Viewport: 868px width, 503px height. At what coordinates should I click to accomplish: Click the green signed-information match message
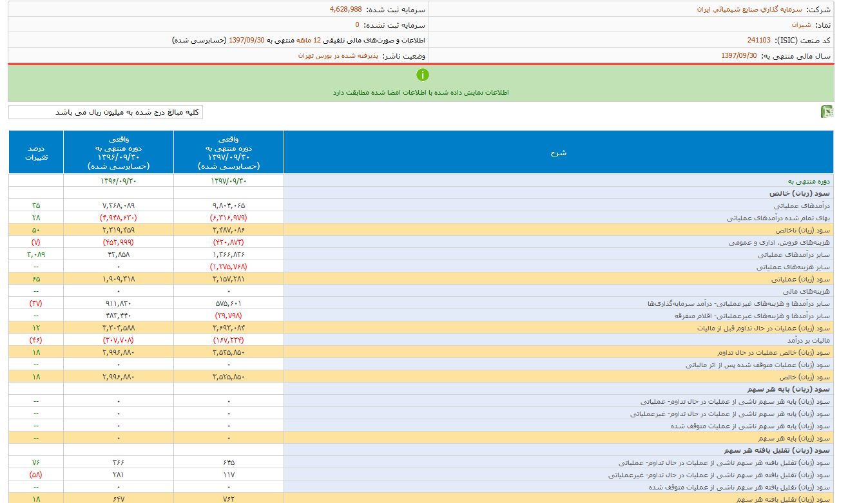point(421,93)
